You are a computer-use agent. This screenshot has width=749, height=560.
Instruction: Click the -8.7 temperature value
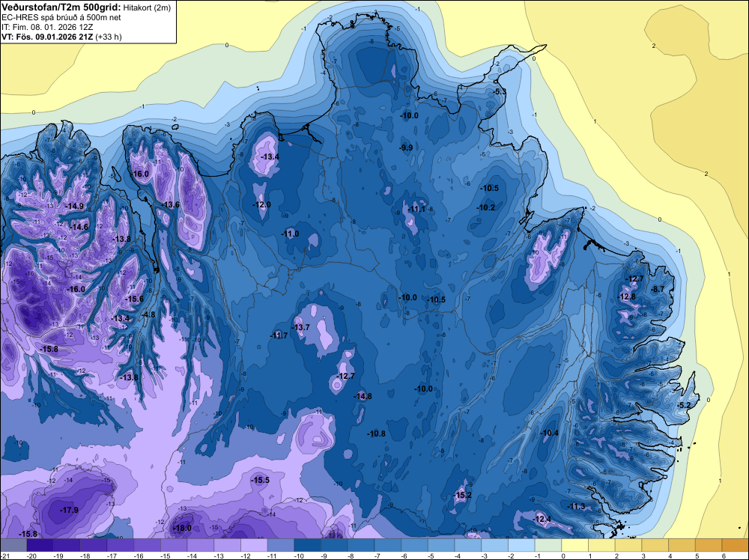[658, 289]
